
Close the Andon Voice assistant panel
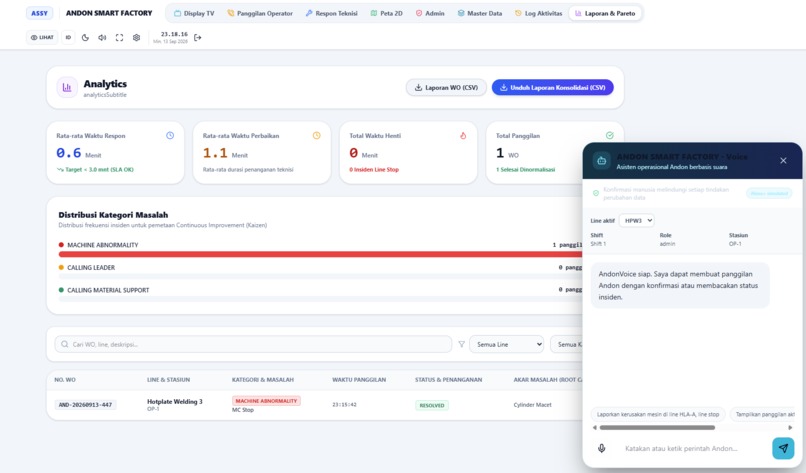pos(783,160)
